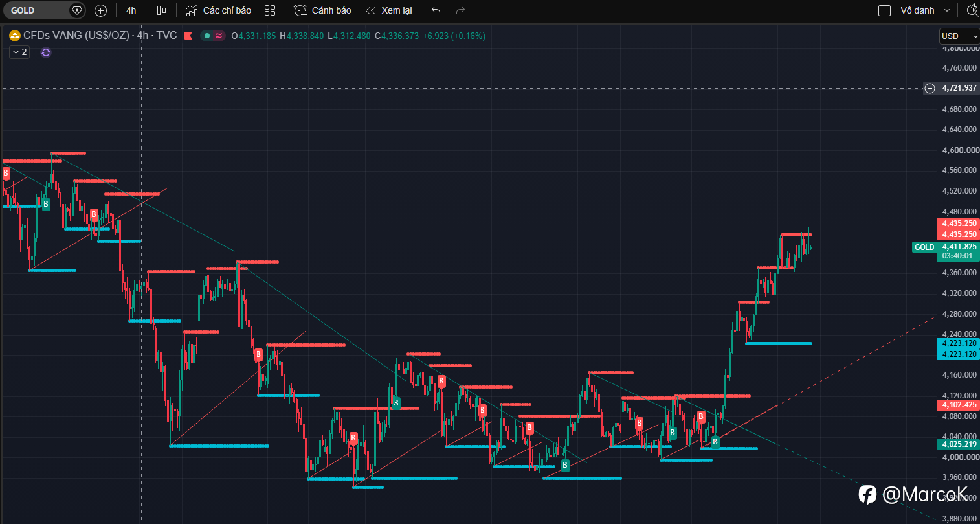The image size is (980, 524).
Task: Click the indicators chart icon
Action: click(192, 10)
